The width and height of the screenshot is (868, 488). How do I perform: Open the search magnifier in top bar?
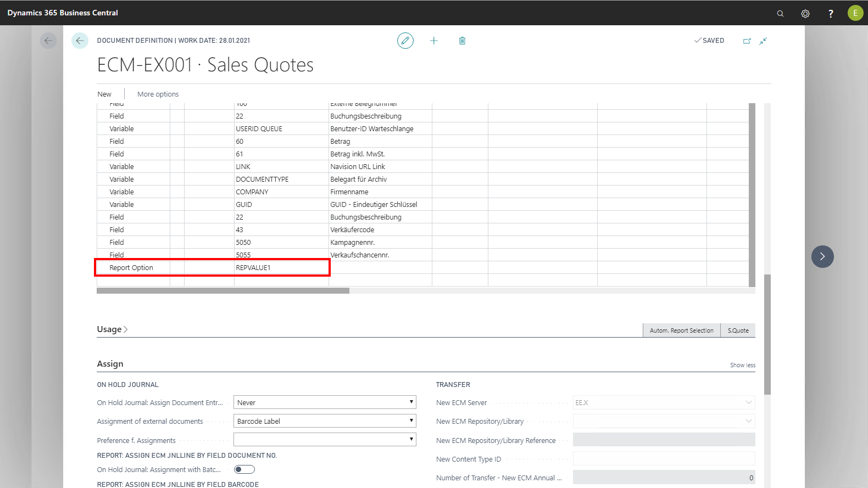point(780,13)
